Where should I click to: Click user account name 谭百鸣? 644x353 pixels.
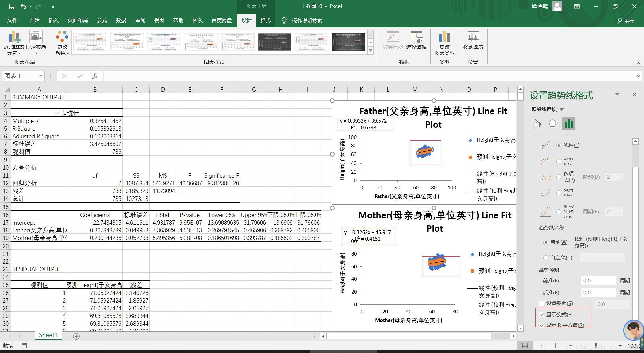540,6
